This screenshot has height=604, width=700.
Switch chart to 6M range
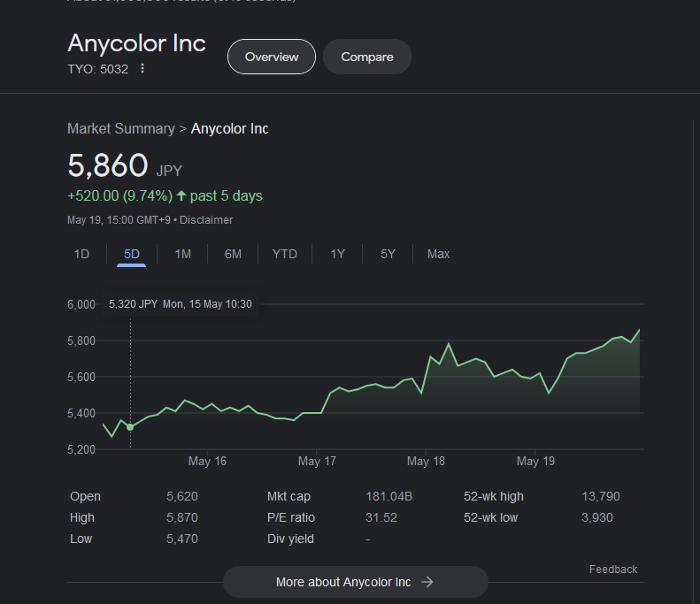click(x=233, y=255)
